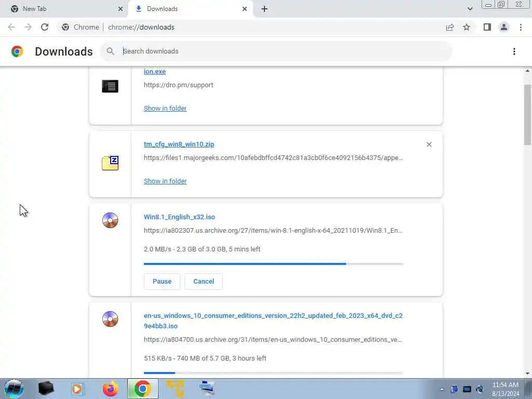The width and height of the screenshot is (532, 399).
Task: Remove tm_cfg_win8_win10.zip from list
Action: (x=429, y=144)
